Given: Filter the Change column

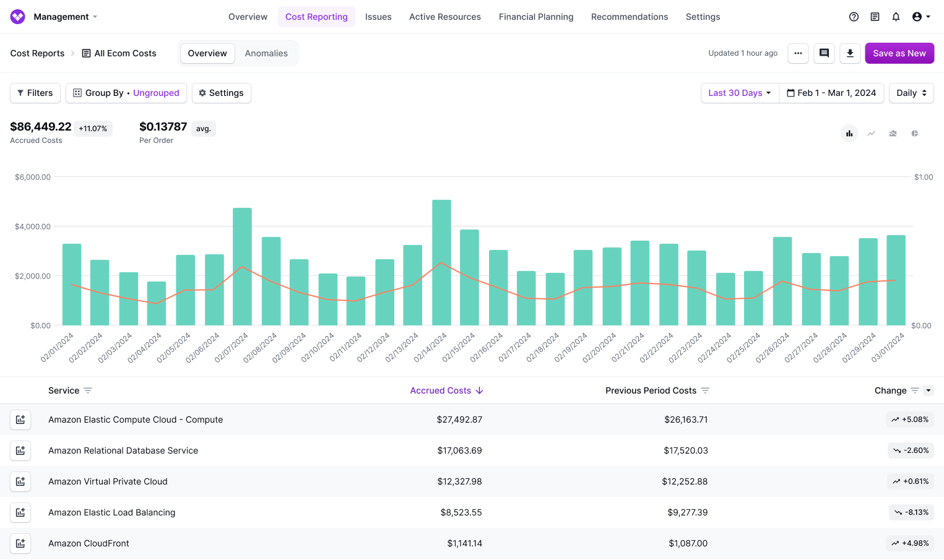Looking at the screenshot, I should tap(916, 390).
